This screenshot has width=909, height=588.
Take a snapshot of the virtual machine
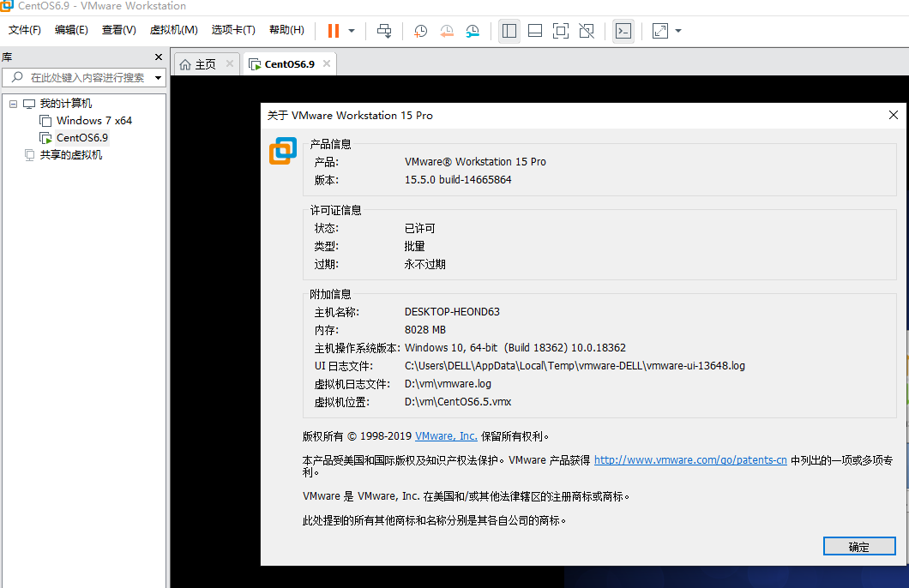pos(420,31)
